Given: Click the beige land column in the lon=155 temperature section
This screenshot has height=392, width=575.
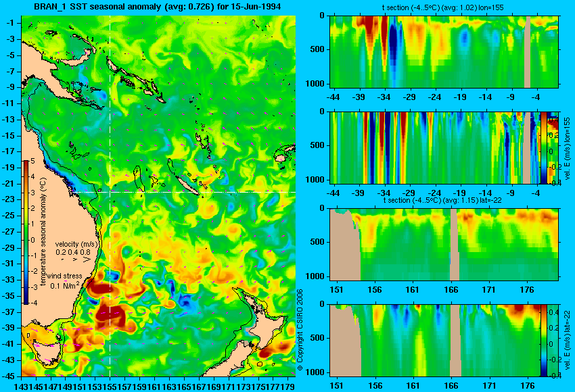Looking at the screenshot, I should [528, 51].
